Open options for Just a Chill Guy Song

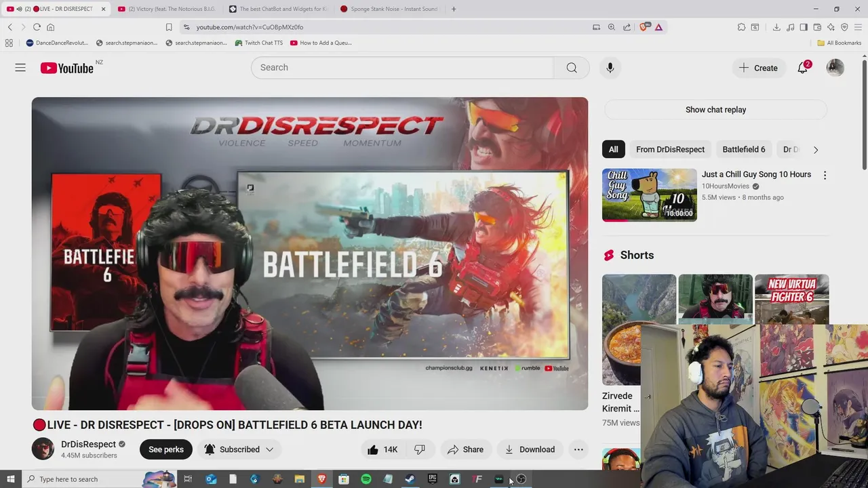tap(825, 176)
